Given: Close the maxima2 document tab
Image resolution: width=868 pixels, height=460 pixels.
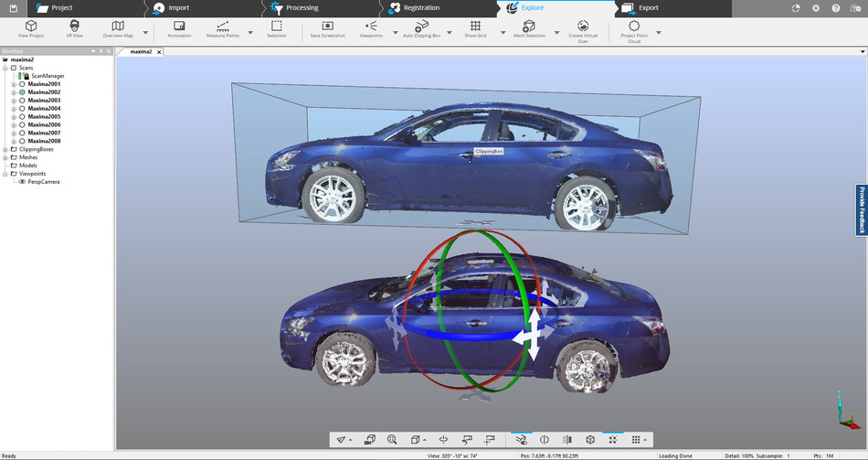Looking at the screenshot, I should (160, 52).
